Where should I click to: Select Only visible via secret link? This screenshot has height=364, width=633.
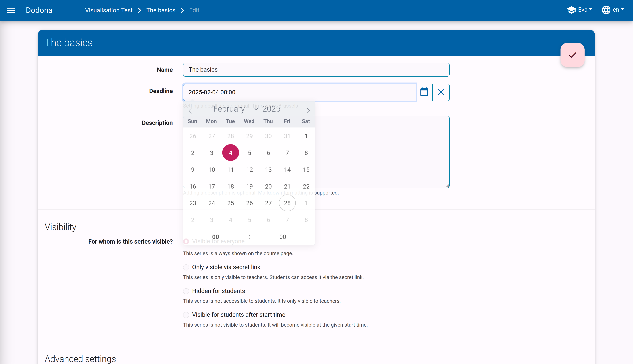(x=186, y=267)
